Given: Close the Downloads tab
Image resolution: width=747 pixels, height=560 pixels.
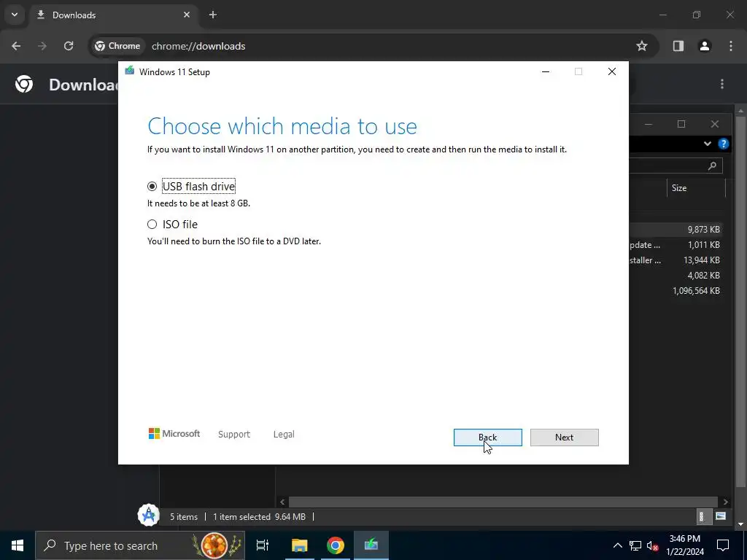Looking at the screenshot, I should click(187, 15).
